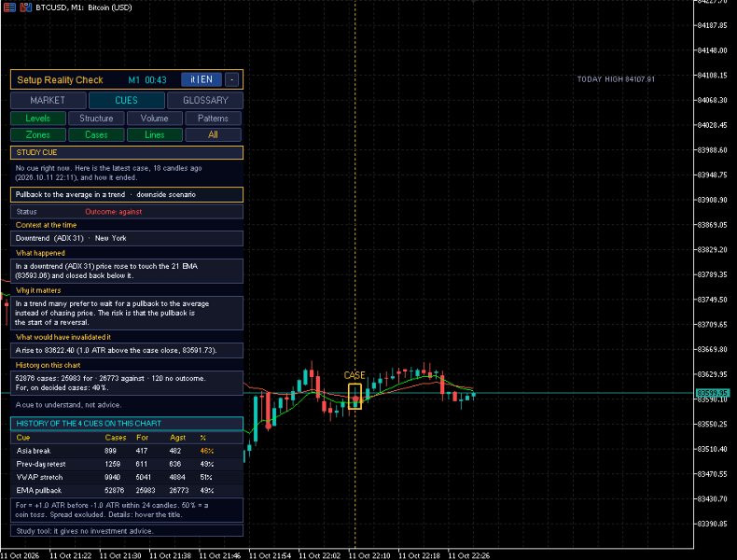Open the MARKET tab

point(48,100)
